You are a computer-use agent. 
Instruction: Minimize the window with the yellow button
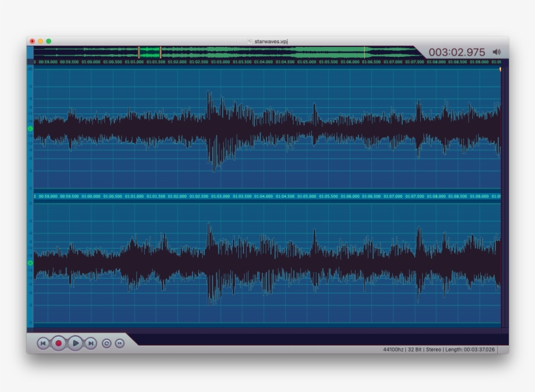pyautogui.click(x=40, y=41)
